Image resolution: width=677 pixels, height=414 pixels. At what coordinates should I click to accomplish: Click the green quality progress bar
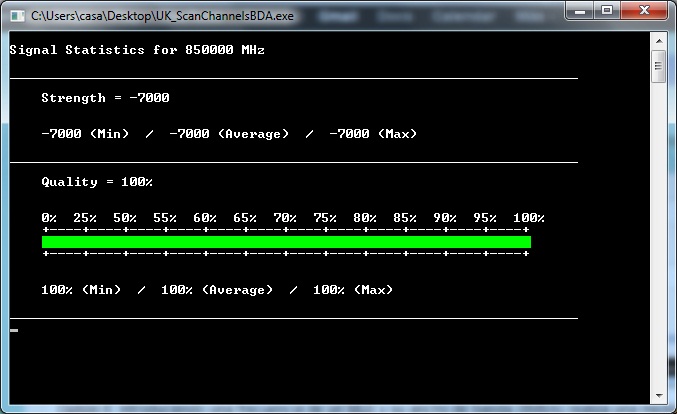286,242
